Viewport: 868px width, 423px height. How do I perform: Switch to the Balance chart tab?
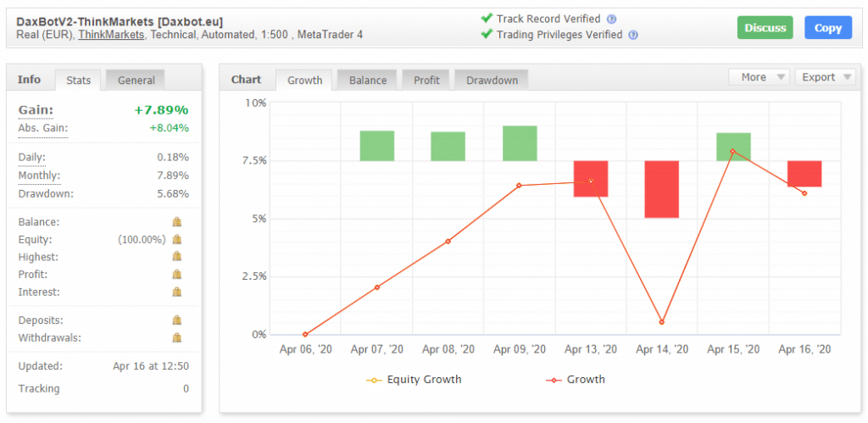368,81
